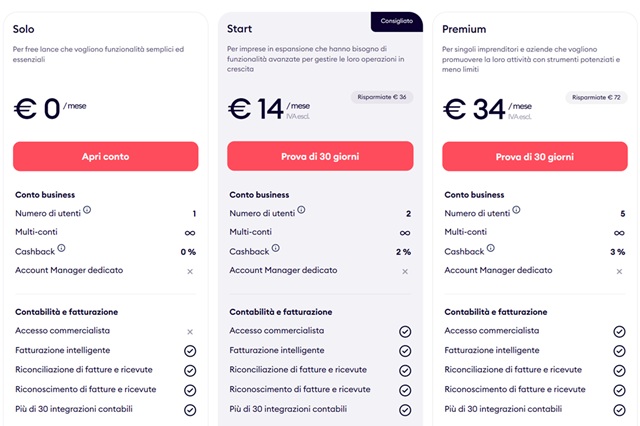Click info icon beside Premium Cashback
The image size is (640, 426).
pyautogui.click(x=490, y=248)
